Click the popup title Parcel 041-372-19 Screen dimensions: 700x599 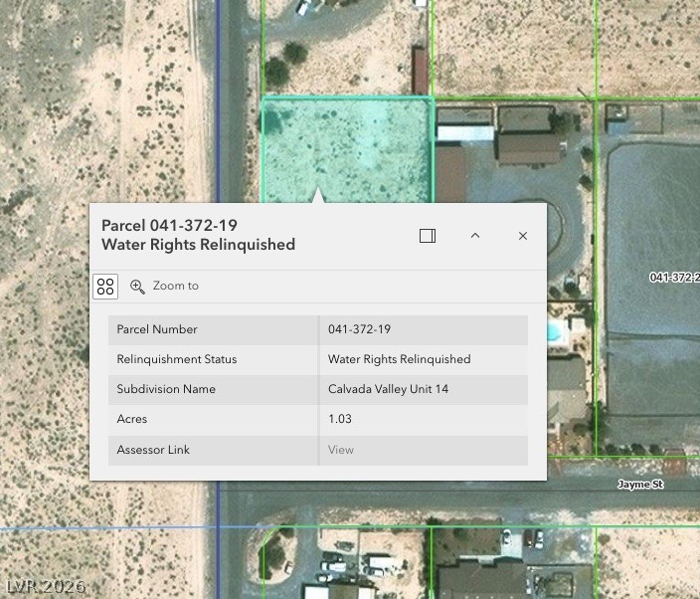pos(169,226)
